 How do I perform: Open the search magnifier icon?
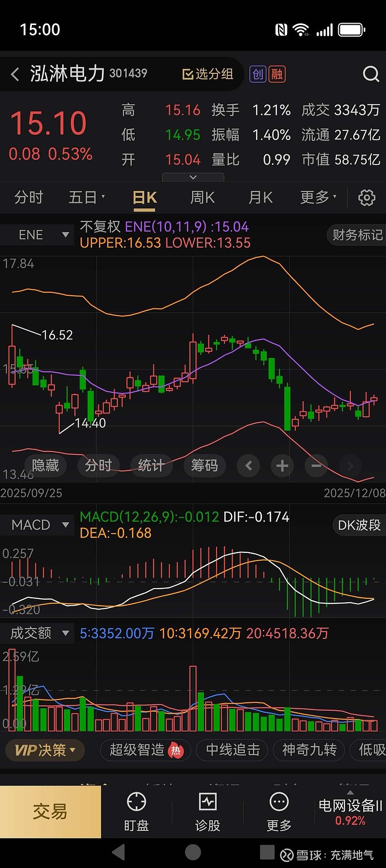click(x=371, y=74)
